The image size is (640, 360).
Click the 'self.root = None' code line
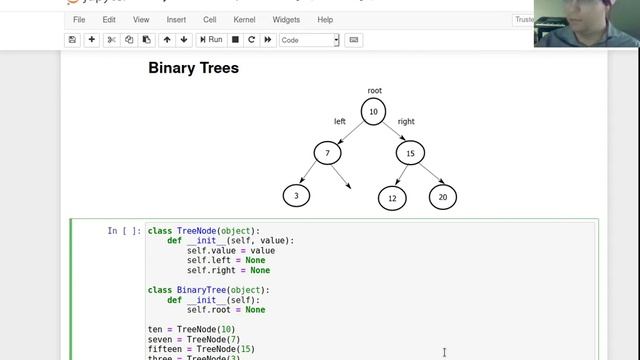pyautogui.click(x=226, y=310)
